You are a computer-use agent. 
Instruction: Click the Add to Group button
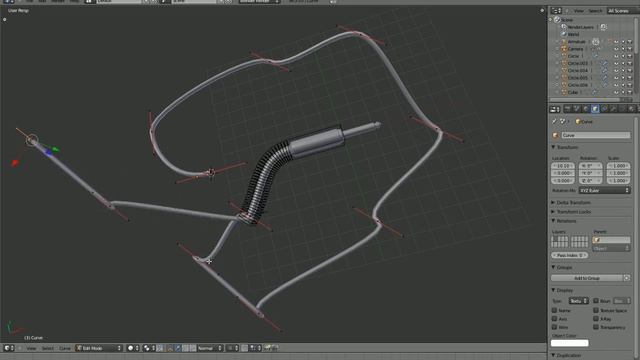[x=587, y=278]
